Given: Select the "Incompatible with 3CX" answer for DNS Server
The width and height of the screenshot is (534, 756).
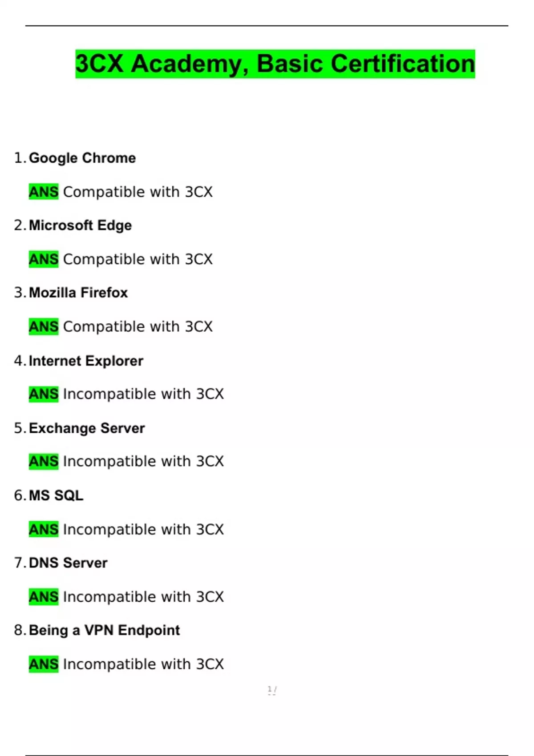Looking at the screenshot, I should pos(143,596).
